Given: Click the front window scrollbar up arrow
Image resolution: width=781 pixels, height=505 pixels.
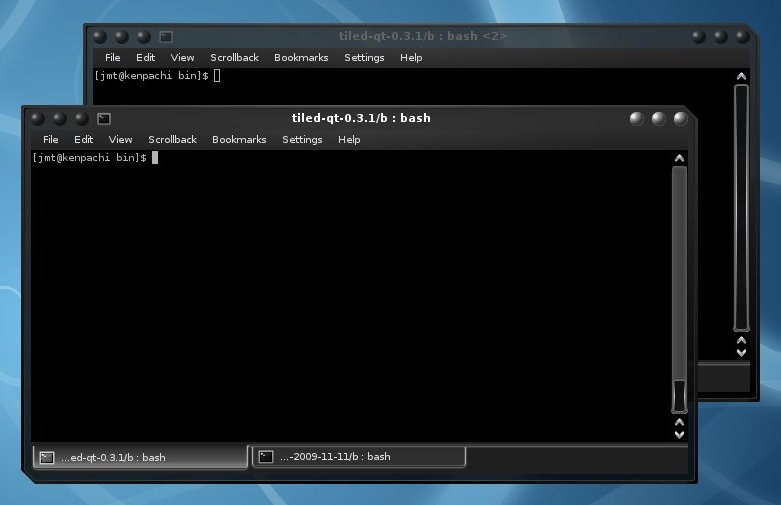Looking at the screenshot, I should point(679,158).
